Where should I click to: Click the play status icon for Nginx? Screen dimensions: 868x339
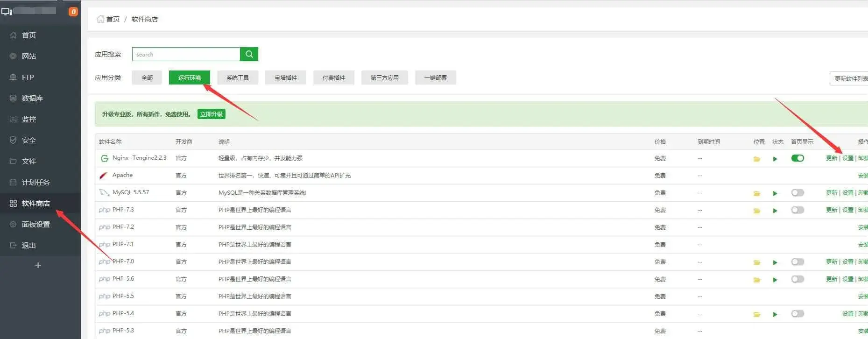point(775,159)
